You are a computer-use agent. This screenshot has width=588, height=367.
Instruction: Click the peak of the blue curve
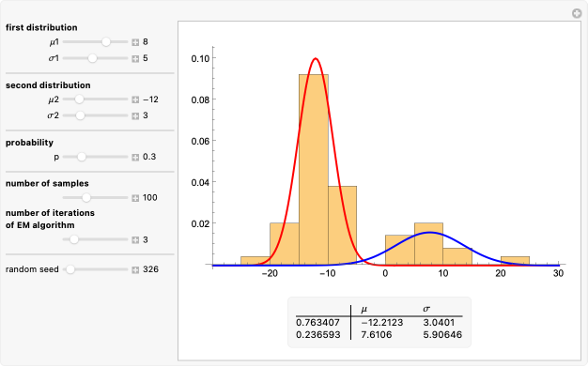[430, 233]
